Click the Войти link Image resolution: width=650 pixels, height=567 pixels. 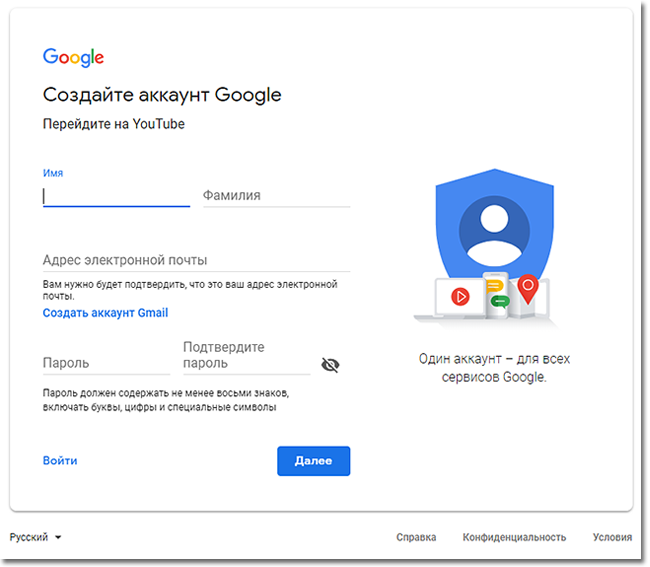coord(60,461)
